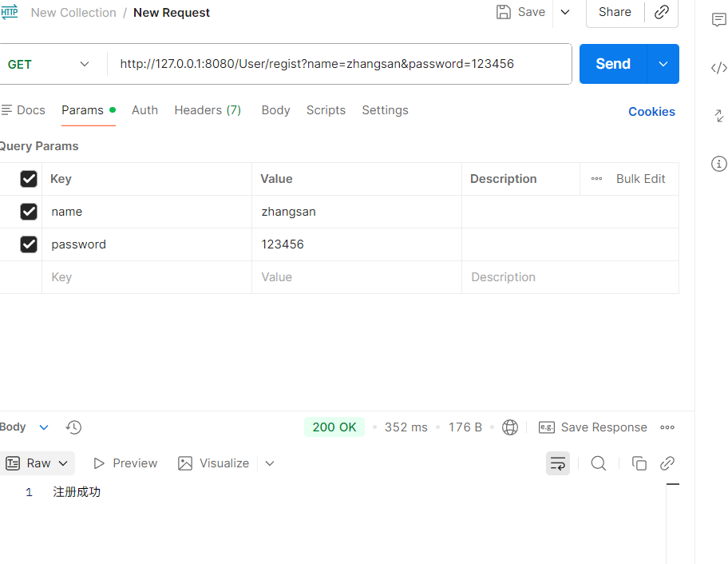Click the request URL field

(339, 64)
